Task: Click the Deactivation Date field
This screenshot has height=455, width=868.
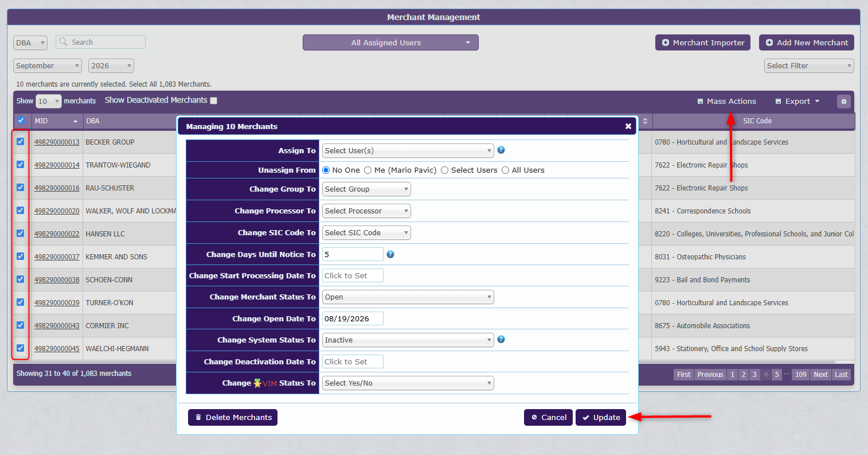Action: click(353, 361)
